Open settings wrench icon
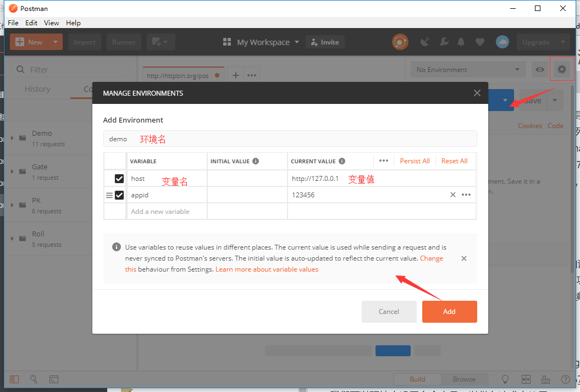 444,42
